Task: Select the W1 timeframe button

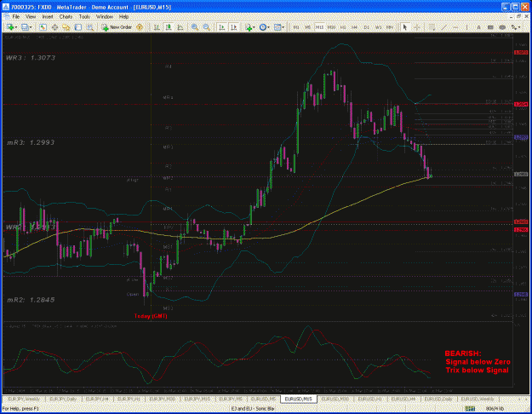Action: pos(378,27)
